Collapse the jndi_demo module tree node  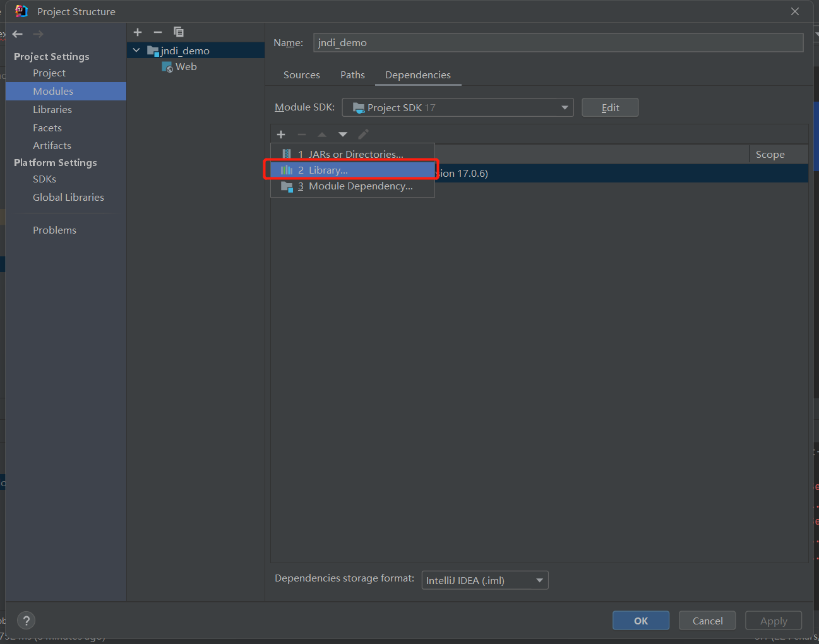tap(136, 51)
